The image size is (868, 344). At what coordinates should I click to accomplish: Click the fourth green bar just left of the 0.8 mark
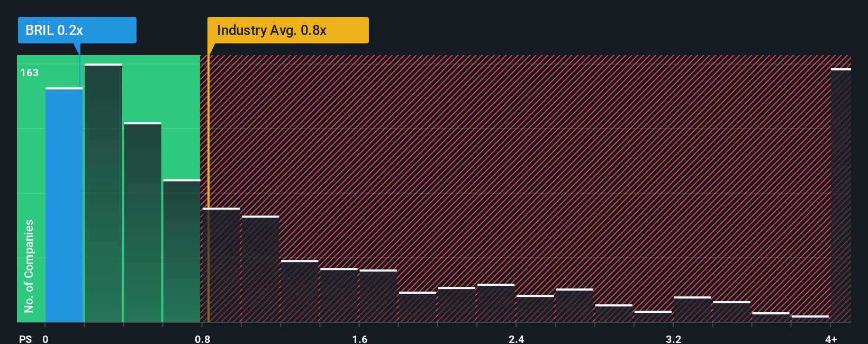pos(182,251)
